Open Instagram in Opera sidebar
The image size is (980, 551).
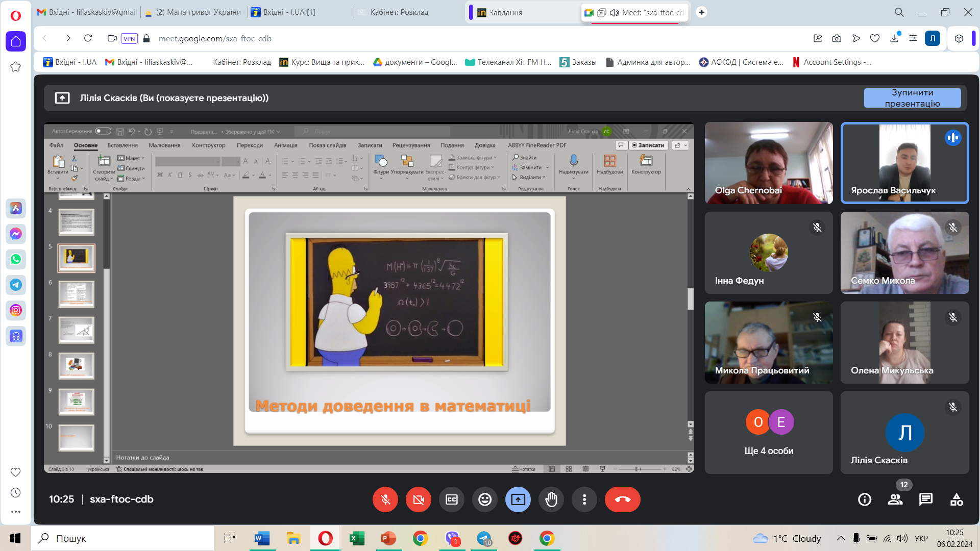click(x=16, y=310)
